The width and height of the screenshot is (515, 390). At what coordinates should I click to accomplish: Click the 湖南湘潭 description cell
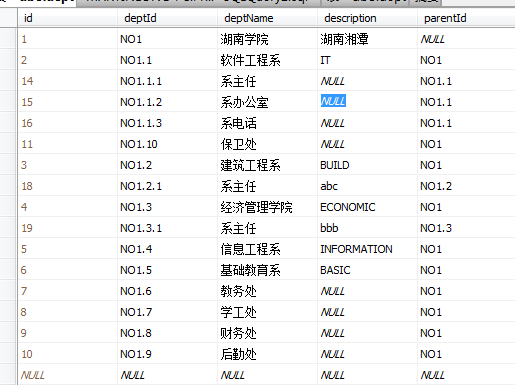point(367,39)
